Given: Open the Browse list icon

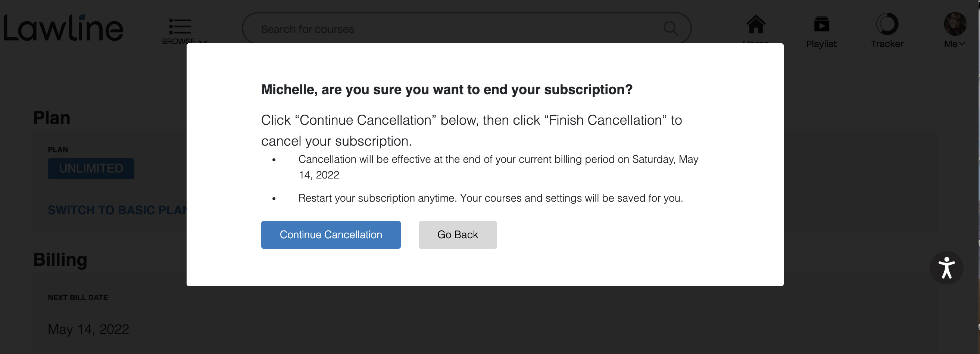Looking at the screenshot, I should [x=180, y=26].
